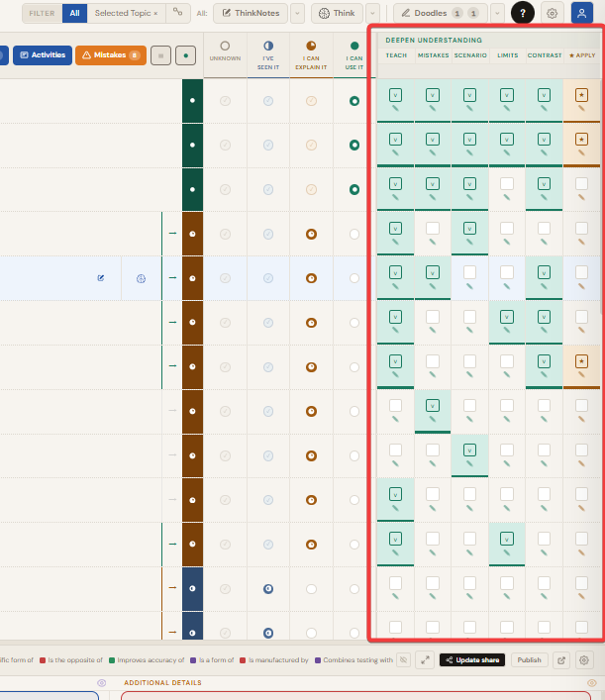Select the All filter option
The height and width of the screenshot is (700, 605).
(74, 13)
